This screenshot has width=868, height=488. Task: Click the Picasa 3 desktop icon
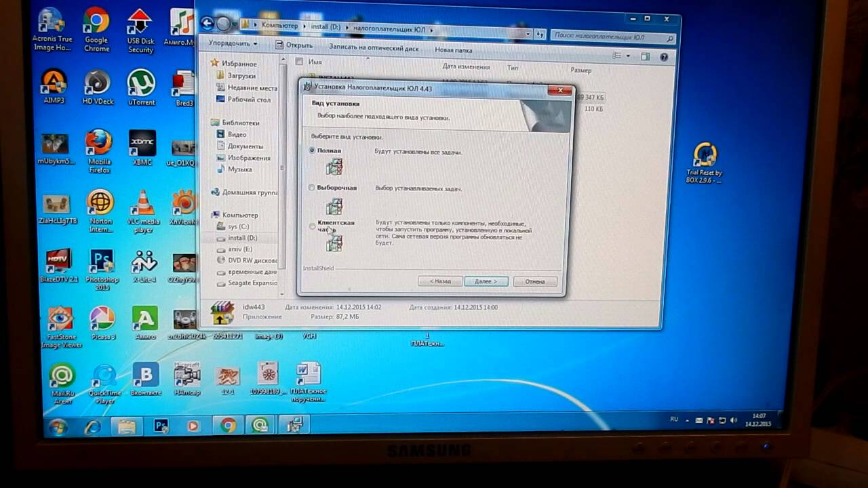102,323
